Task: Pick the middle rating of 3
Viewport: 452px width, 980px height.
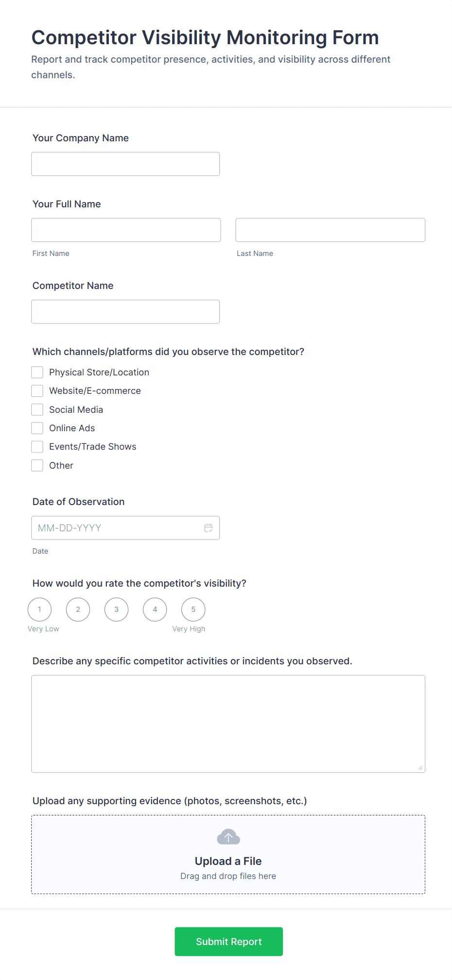Action: [116, 609]
